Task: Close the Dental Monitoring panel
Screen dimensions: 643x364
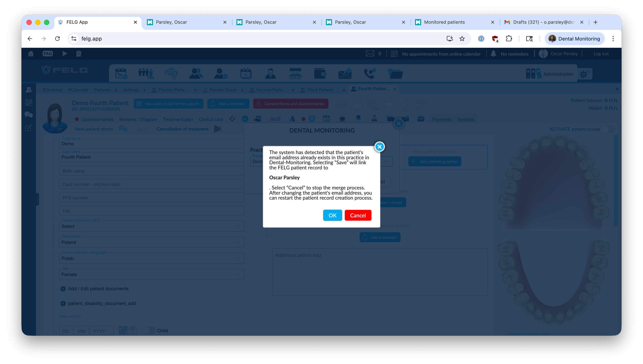Action: [399, 123]
